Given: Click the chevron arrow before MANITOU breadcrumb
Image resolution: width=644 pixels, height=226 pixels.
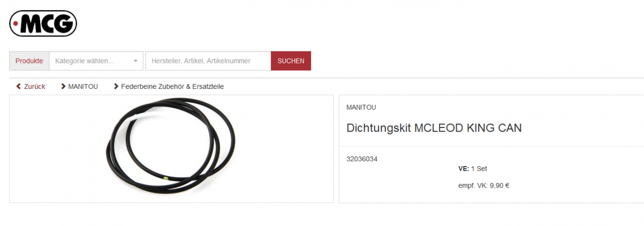Looking at the screenshot, I should (63, 86).
